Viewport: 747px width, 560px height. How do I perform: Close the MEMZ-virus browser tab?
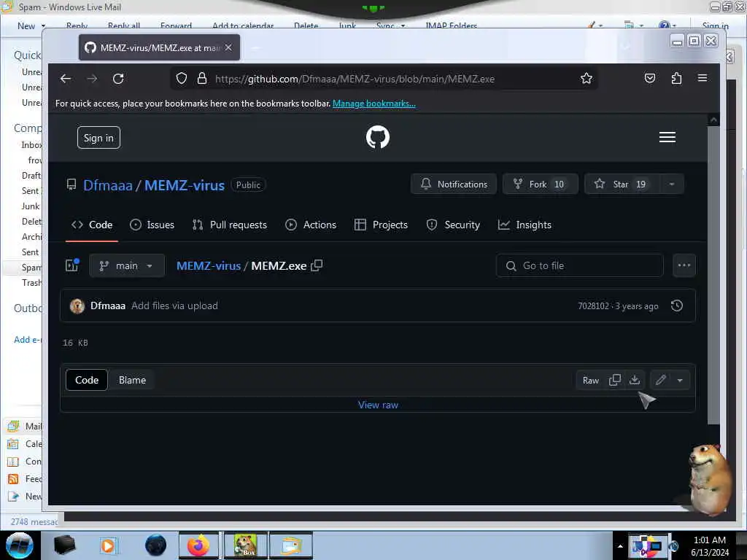(228, 47)
